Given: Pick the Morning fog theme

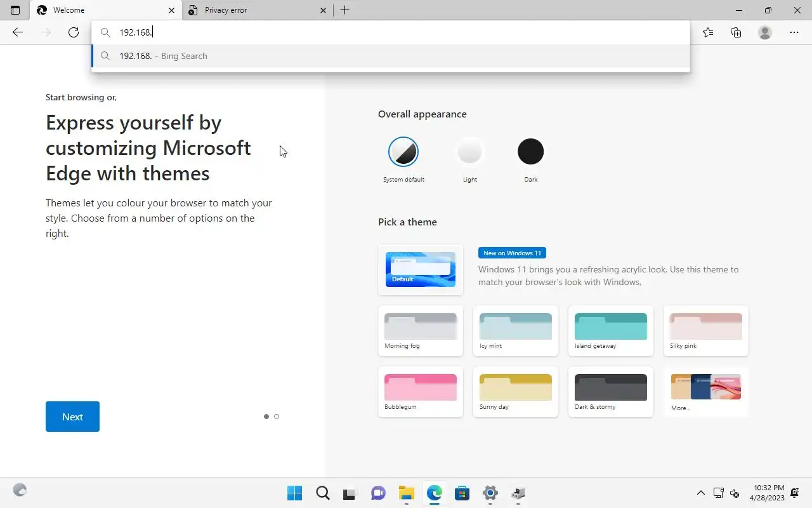Looking at the screenshot, I should pyautogui.click(x=421, y=331).
